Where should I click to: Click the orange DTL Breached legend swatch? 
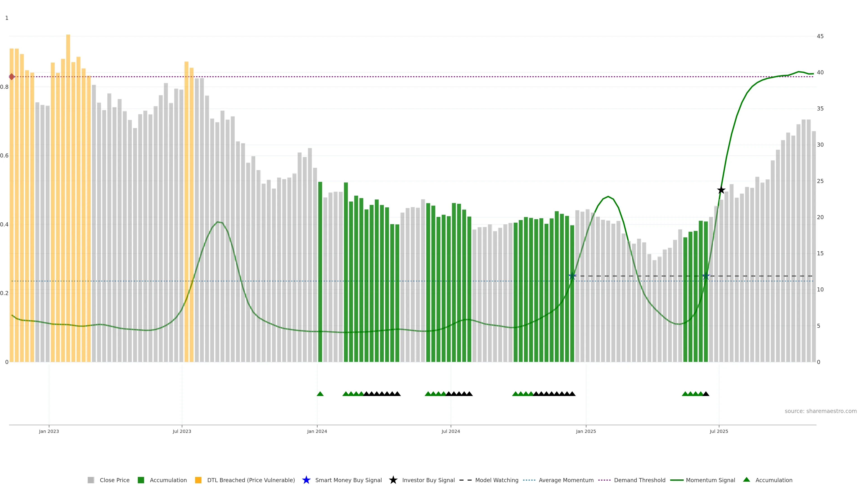[198, 480]
